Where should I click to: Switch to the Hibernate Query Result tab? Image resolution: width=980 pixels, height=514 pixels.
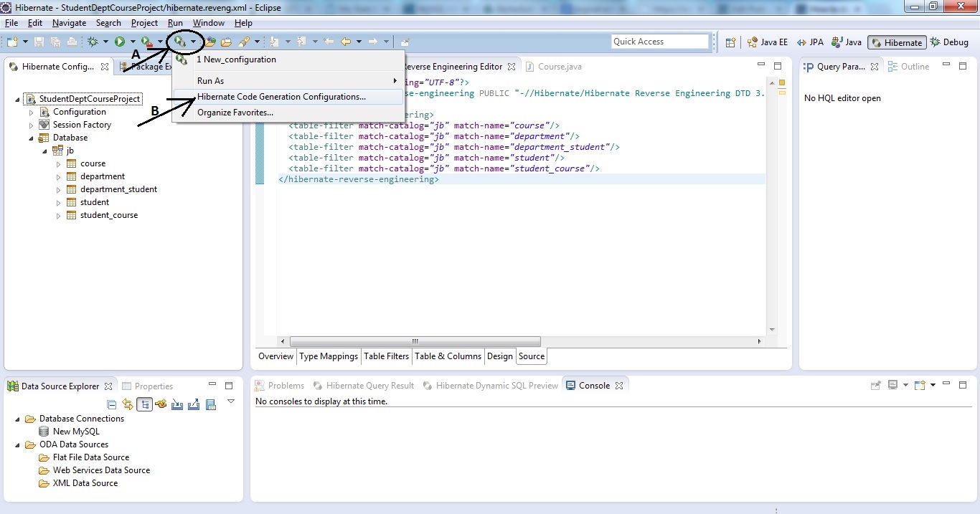(x=363, y=386)
